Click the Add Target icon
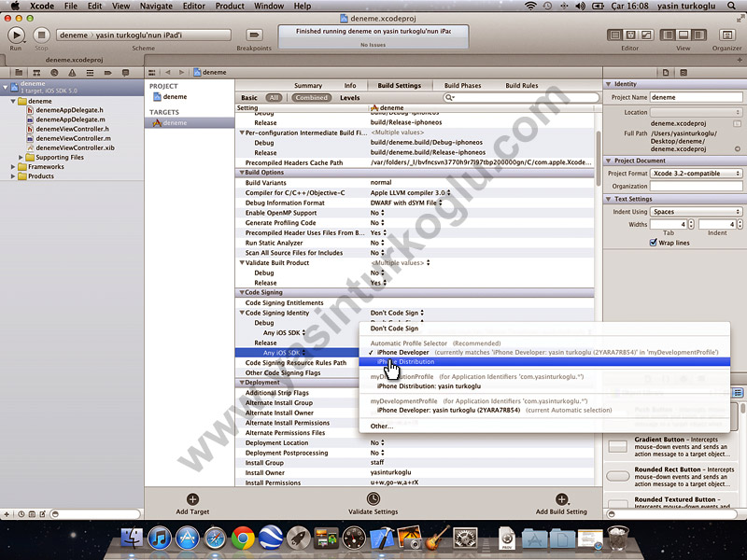The width and height of the screenshot is (747, 560). tap(192, 498)
